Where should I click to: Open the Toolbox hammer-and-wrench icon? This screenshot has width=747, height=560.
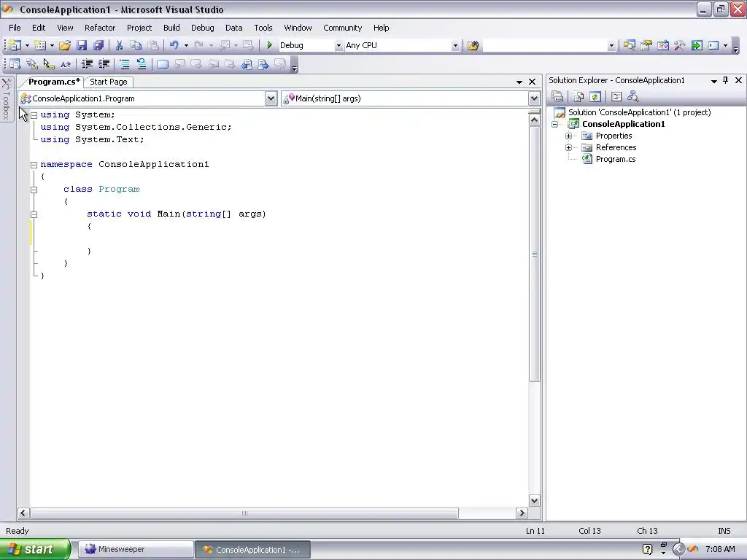pos(679,45)
